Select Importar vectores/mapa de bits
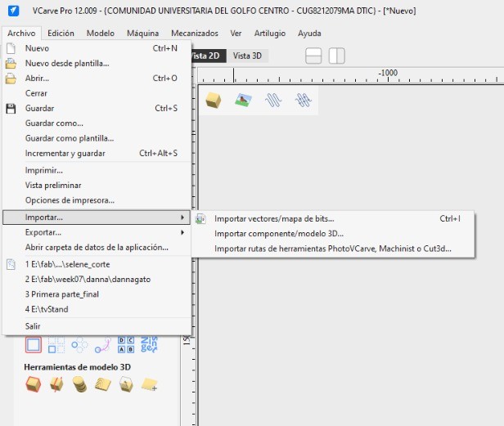 click(333, 219)
